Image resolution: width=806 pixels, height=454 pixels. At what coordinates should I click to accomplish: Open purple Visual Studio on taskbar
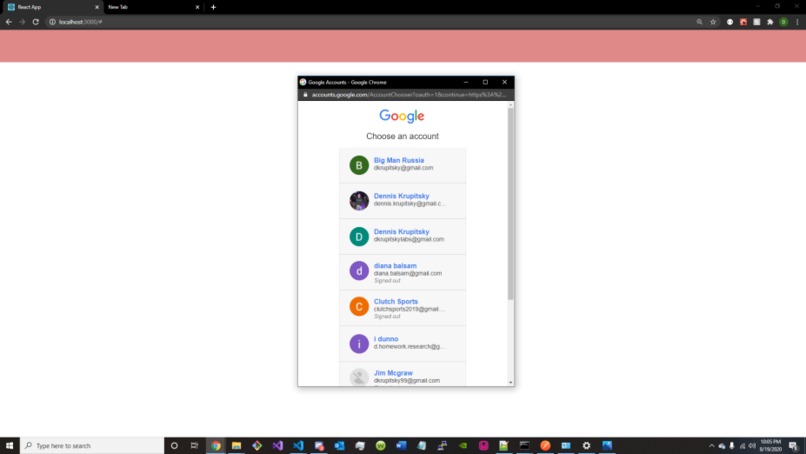[278, 445]
